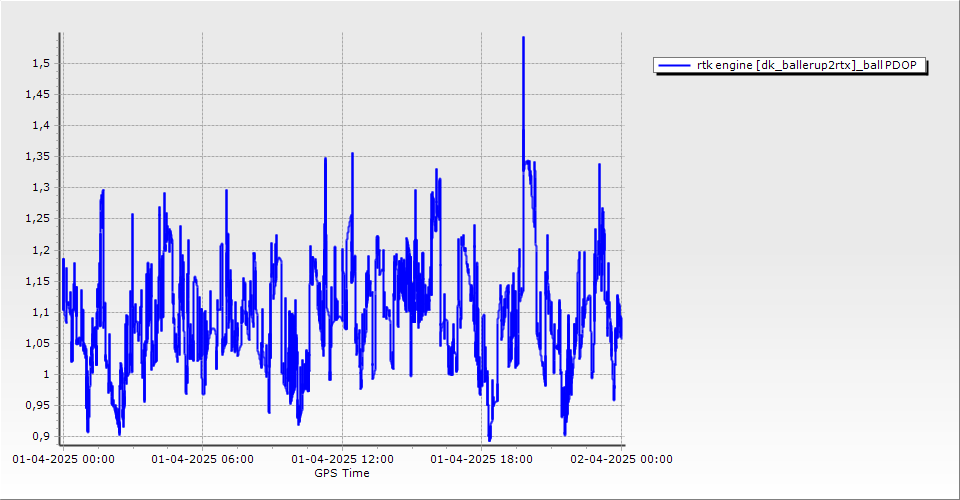Click the '01-04-2025 06:00' time label

[x=203, y=459]
